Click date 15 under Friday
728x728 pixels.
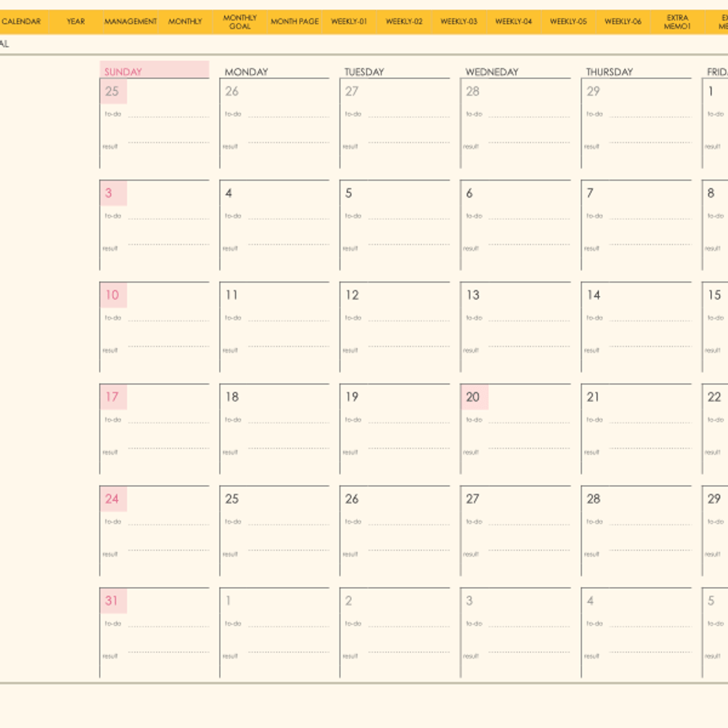714,295
